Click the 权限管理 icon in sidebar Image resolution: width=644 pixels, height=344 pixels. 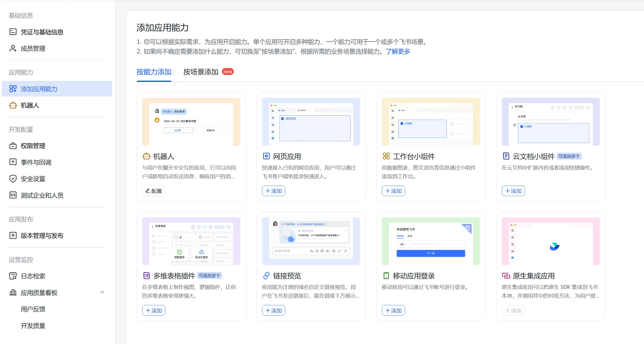[x=13, y=146]
